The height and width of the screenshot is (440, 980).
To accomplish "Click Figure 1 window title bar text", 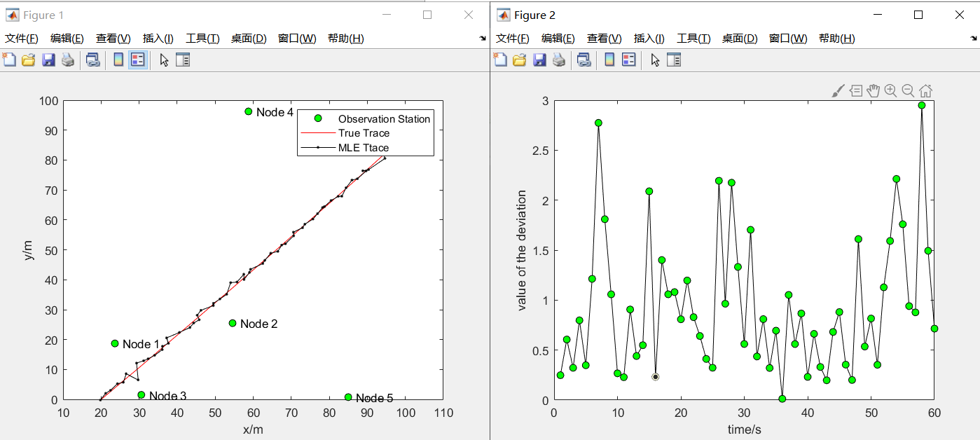I will click(x=43, y=15).
